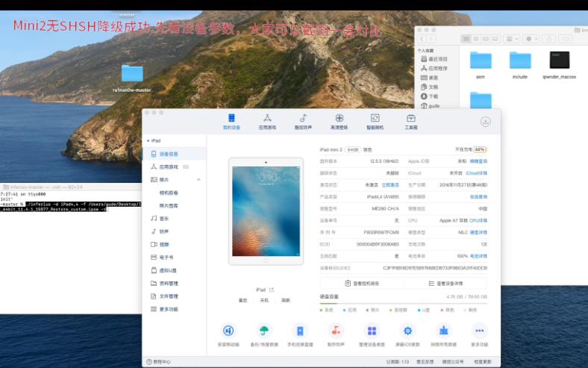Click the iPad mini screenshot preview image
Image resolution: width=588 pixels, height=368 pixels.
pos(266,211)
